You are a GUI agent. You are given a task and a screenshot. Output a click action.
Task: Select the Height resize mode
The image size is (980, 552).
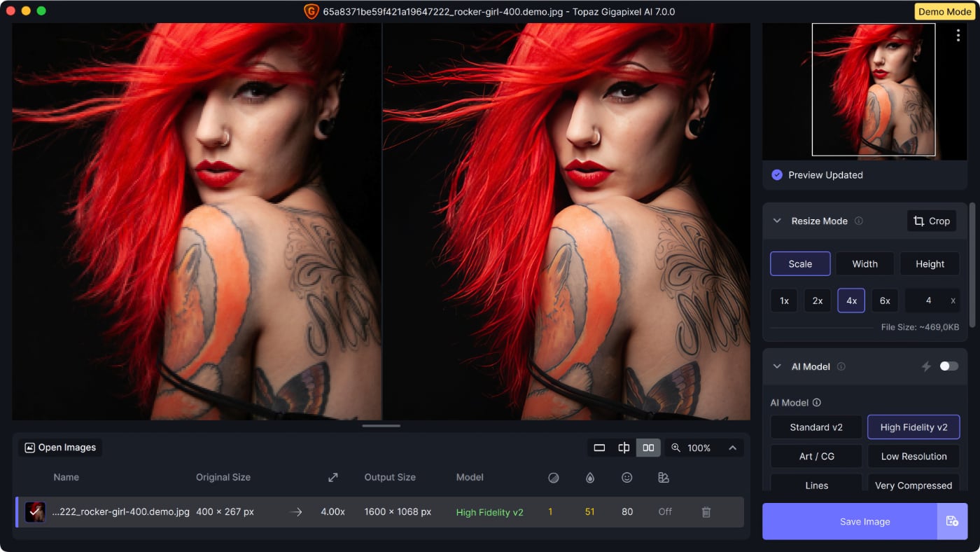[930, 264]
